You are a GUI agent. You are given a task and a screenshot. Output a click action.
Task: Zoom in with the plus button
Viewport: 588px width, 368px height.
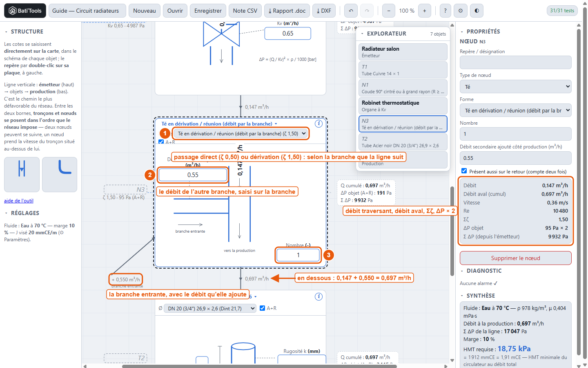click(x=425, y=11)
